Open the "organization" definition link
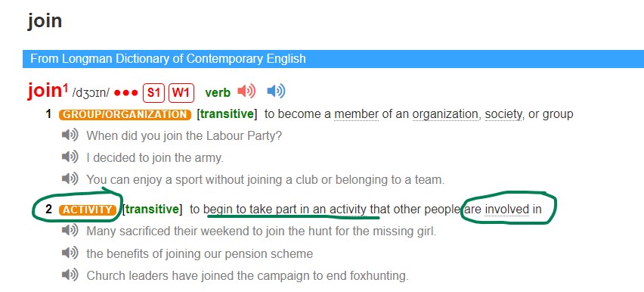644x292 pixels. [446, 114]
